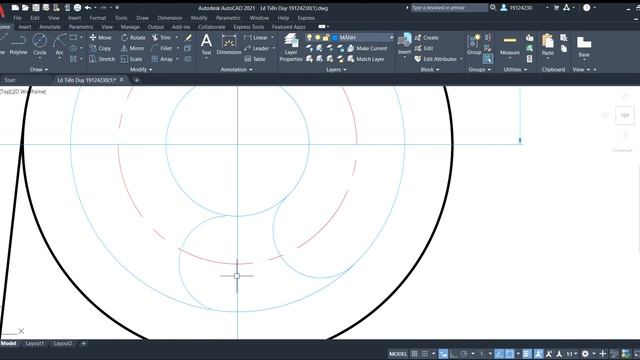Click the Measure utility
640x360 pixels.
pos(510,45)
